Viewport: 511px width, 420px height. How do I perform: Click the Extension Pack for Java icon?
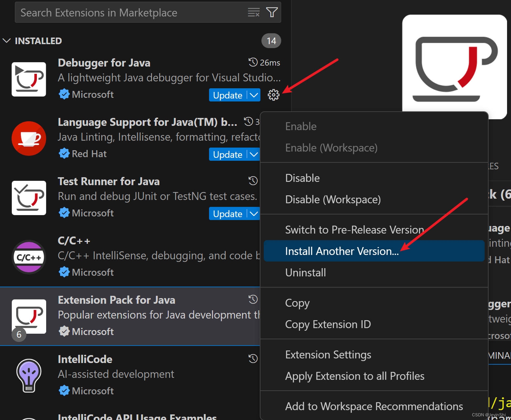(x=29, y=316)
